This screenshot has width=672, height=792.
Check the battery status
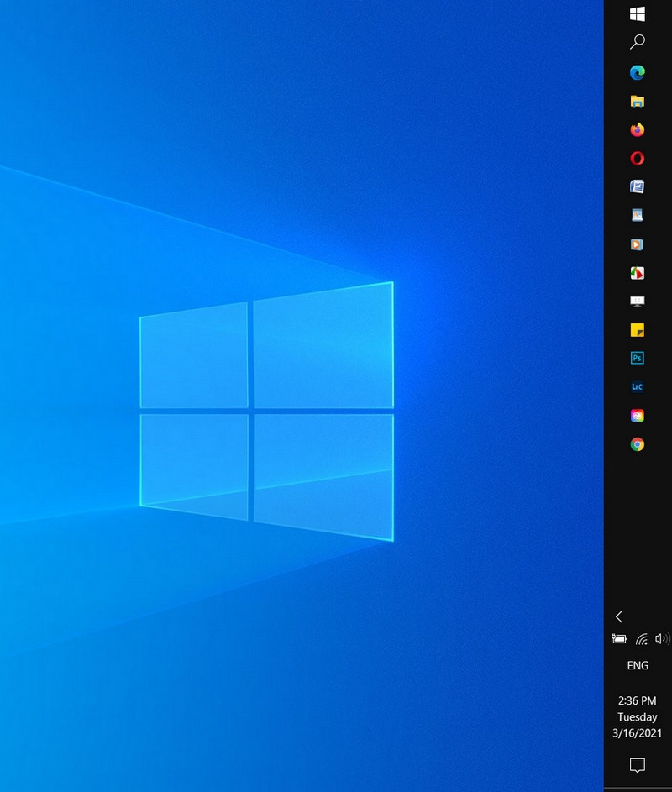(x=618, y=638)
